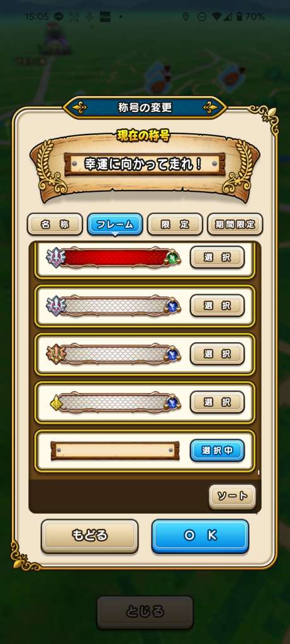Select the red frame title banner
290x644 pixels.
click(113, 258)
